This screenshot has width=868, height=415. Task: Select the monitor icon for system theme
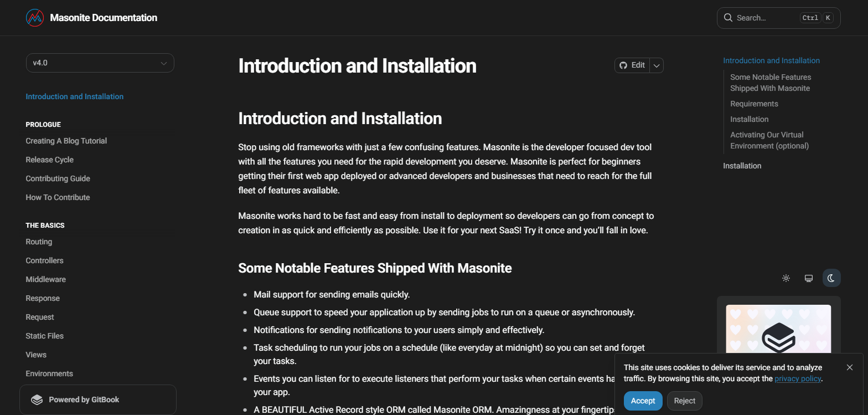coord(808,278)
